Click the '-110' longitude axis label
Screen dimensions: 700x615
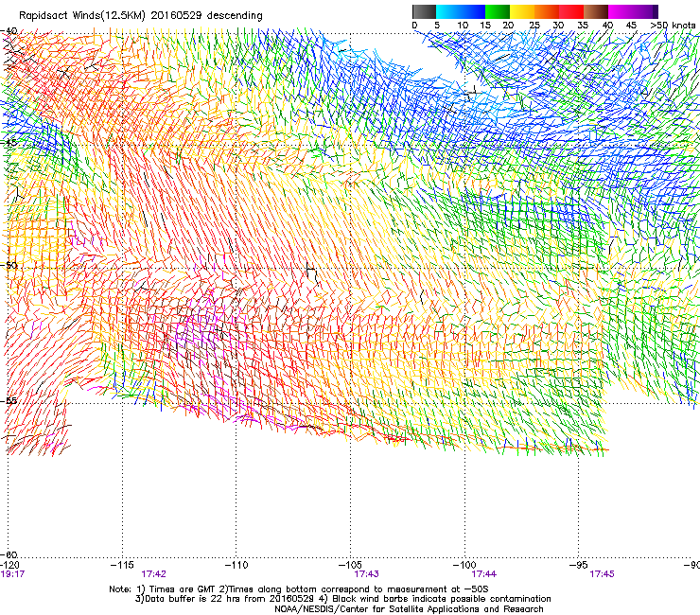point(236,566)
